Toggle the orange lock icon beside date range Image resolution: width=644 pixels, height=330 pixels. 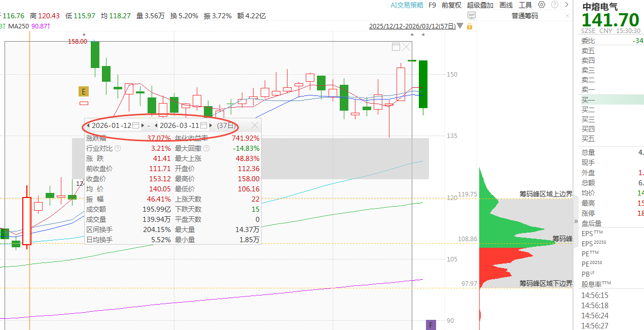470,26
